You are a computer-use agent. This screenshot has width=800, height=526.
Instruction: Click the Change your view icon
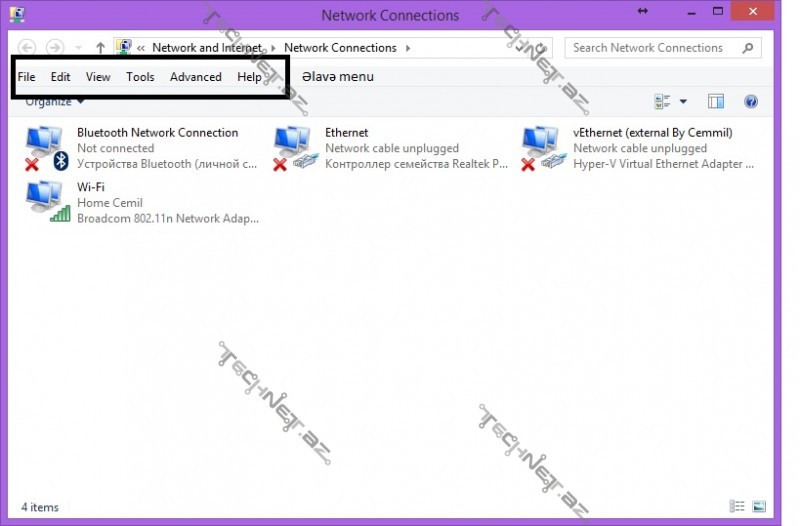click(662, 102)
